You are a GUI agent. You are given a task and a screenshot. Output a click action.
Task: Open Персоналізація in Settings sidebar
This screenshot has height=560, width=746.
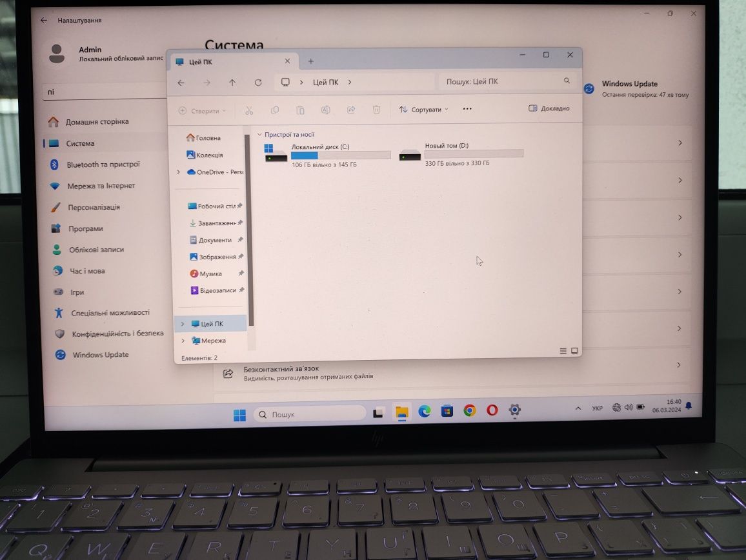click(86, 208)
